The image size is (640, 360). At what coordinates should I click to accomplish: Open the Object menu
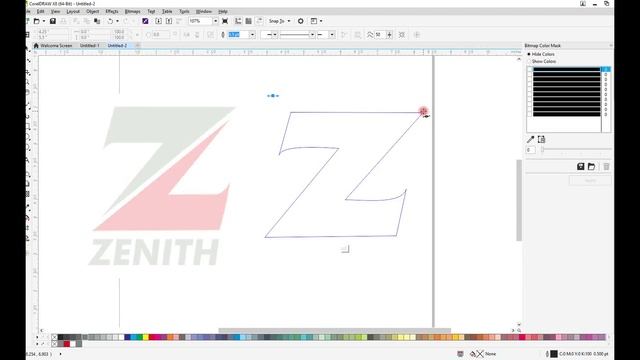point(93,11)
